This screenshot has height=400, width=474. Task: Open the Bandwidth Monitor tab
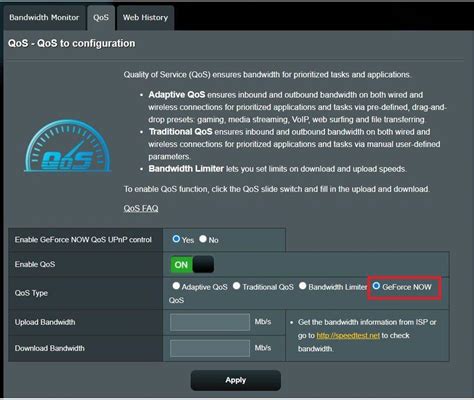pos(44,18)
